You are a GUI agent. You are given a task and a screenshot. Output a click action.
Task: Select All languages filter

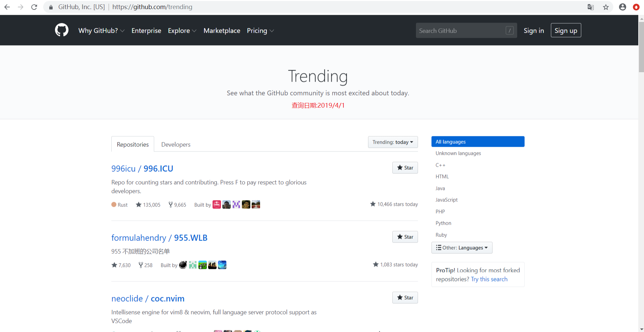[478, 142]
